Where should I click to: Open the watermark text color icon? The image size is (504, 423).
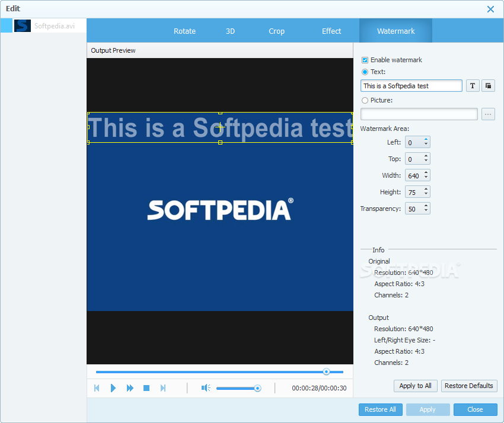coord(488,86)
